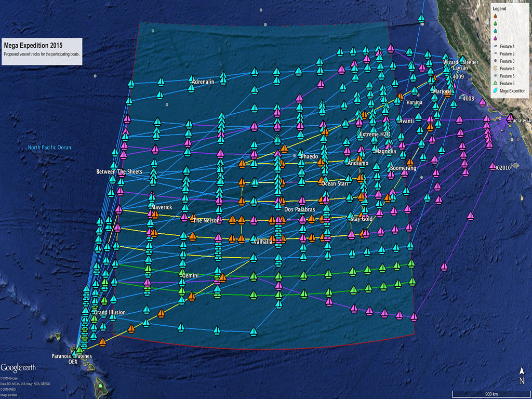532x399 pixels.
Task: Click the Stay Gold vessel icon
Action: (350, 216)
